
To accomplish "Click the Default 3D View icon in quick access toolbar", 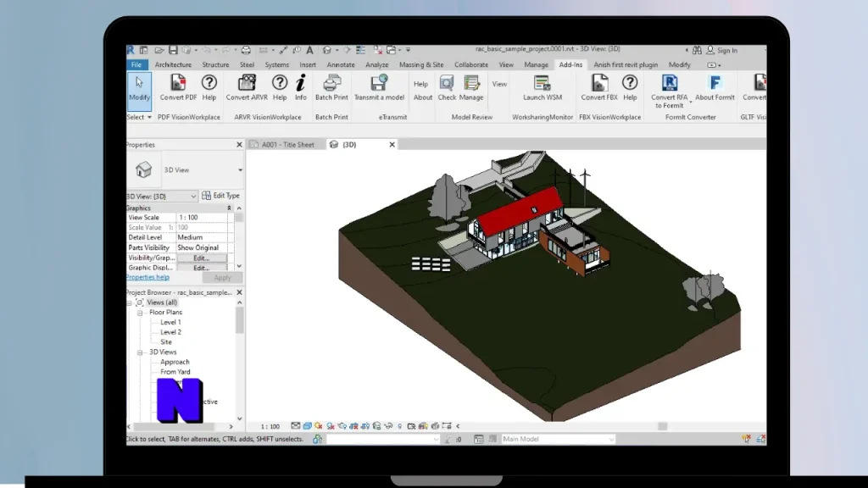I will click(327, 50).
